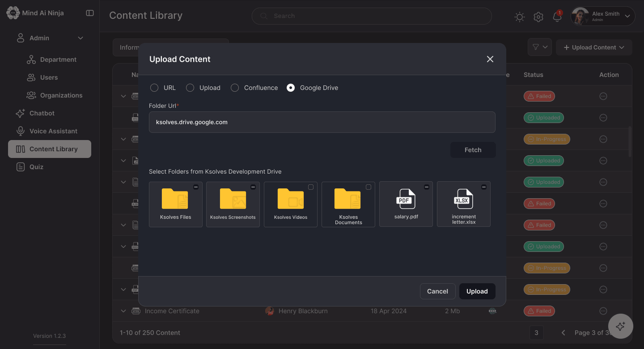
Task: Select the Google Drive radio option
Action: 291,88
